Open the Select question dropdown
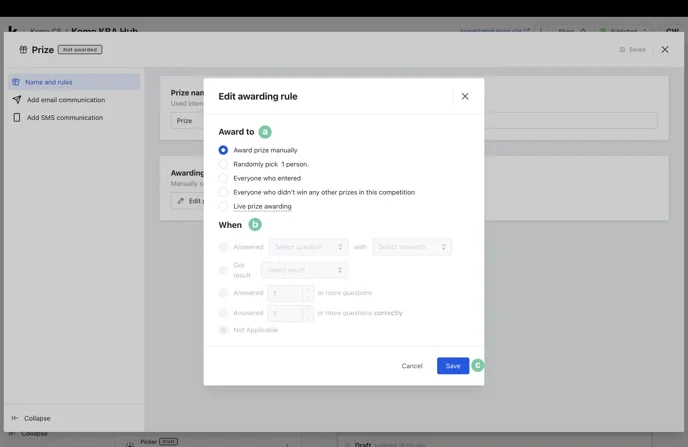 coord(308,247)
